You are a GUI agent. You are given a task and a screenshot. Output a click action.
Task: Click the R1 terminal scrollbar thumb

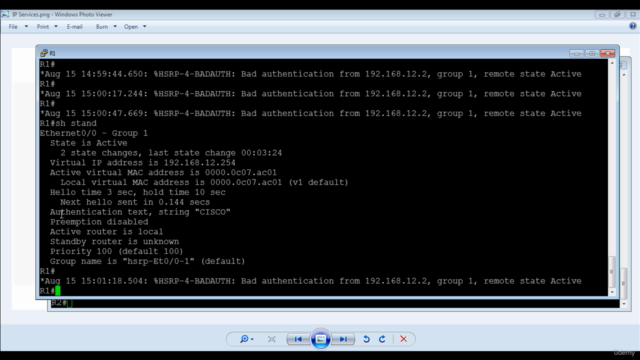(612, 271)
